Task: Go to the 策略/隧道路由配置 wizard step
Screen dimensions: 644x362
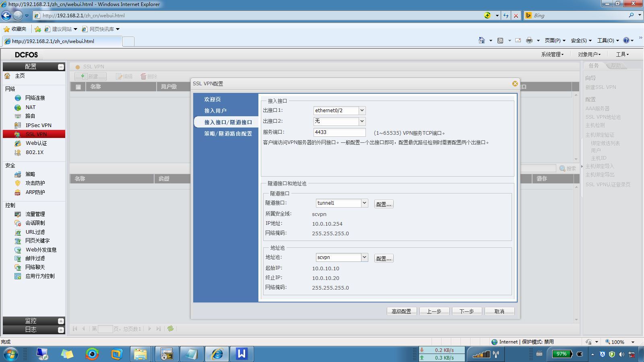Action: point(228,134)
